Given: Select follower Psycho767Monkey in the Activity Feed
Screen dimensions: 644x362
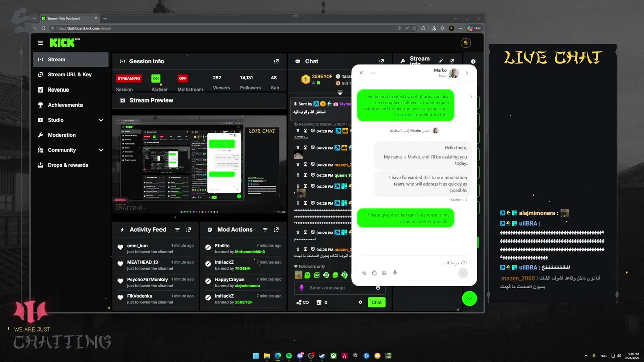Looking at the screenshot, I should click(x=147, y=279).
